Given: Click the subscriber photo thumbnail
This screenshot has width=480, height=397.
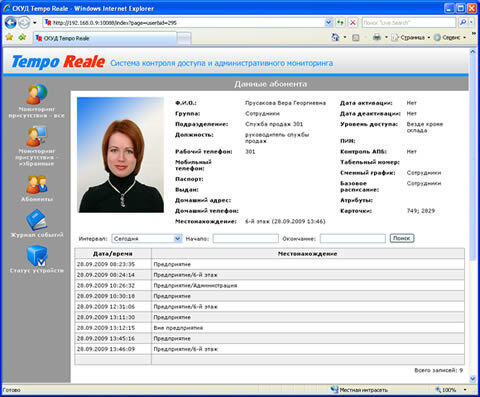Looking at the screenshot, I should pos(121,155).
